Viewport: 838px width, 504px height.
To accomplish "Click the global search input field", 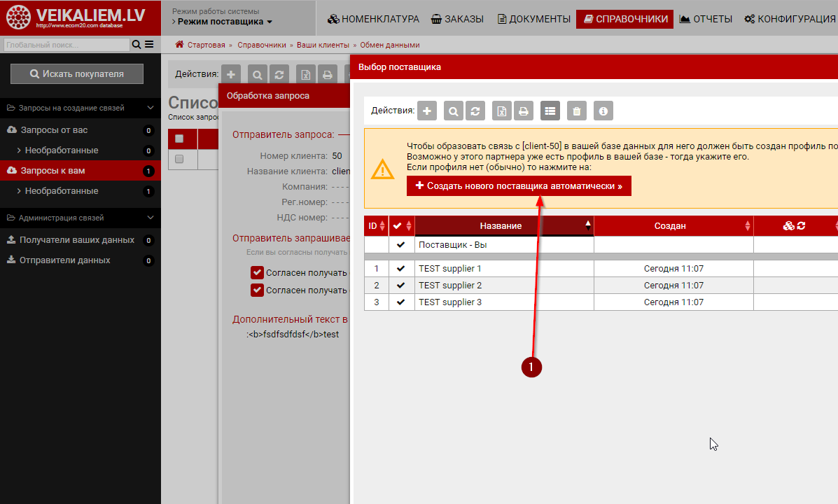I will [66, 45].
